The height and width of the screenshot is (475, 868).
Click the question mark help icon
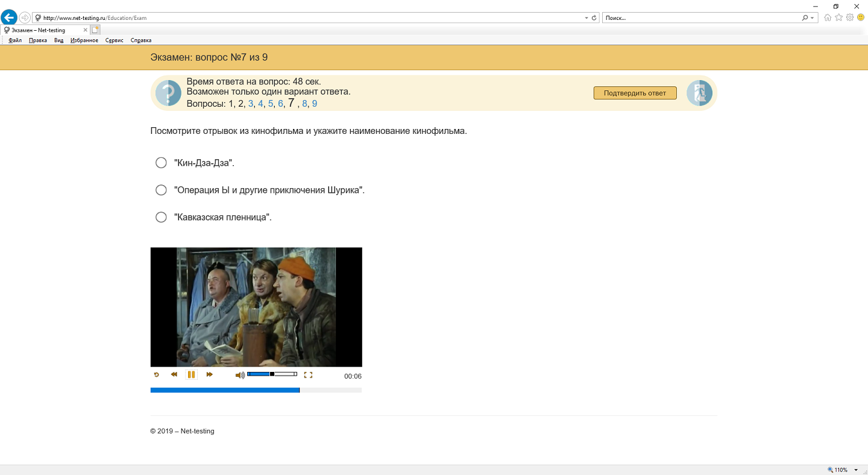click(x=168, y=93)
